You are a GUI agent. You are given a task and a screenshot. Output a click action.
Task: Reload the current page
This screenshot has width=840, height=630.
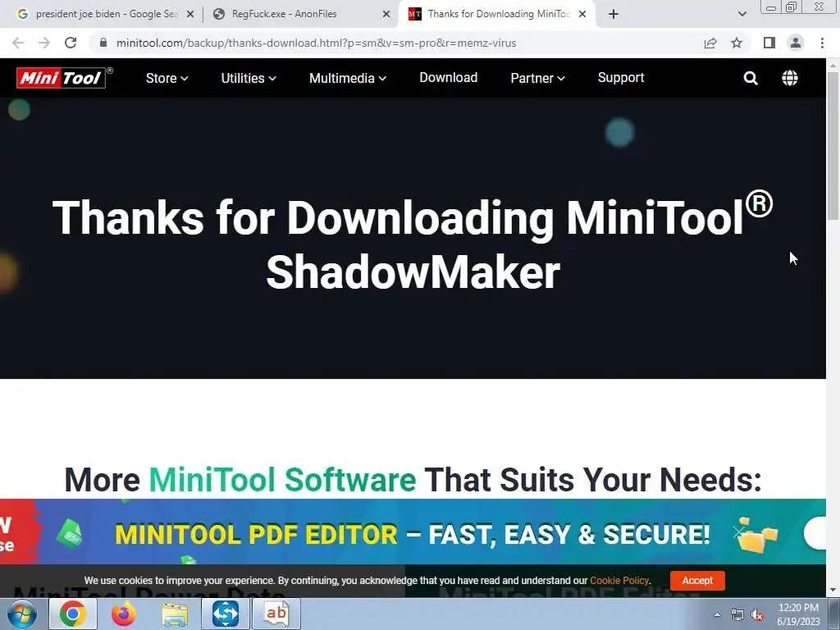pyautogui.click(x=71, y=43)
